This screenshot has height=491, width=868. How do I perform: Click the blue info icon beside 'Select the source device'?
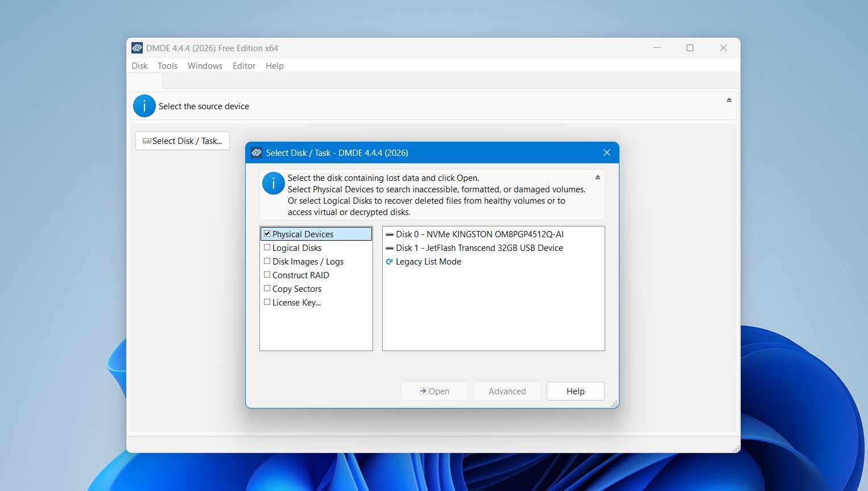[144, 106]
